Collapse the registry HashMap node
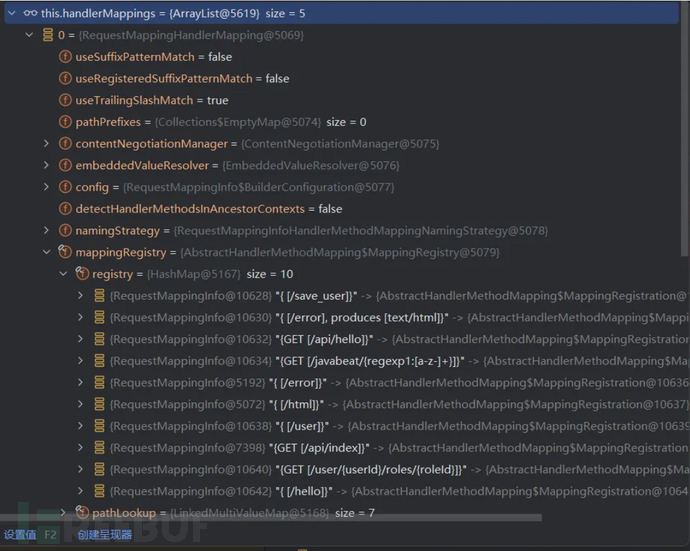The height and width of the screenshot is (551, 690). [x=63, y=274]
